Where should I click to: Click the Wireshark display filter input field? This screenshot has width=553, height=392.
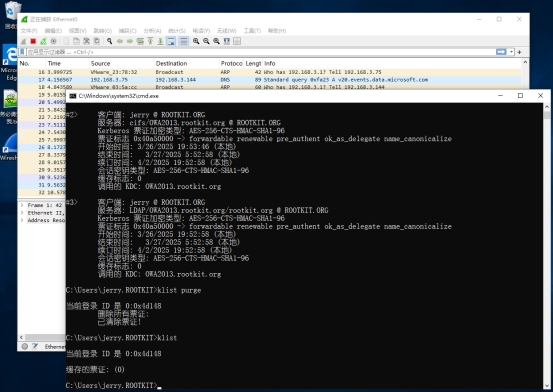260,52
